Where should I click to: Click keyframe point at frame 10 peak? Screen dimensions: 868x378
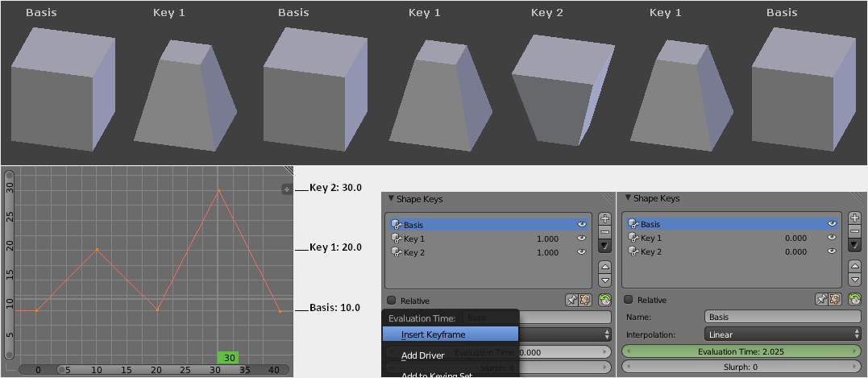[97, 250]
